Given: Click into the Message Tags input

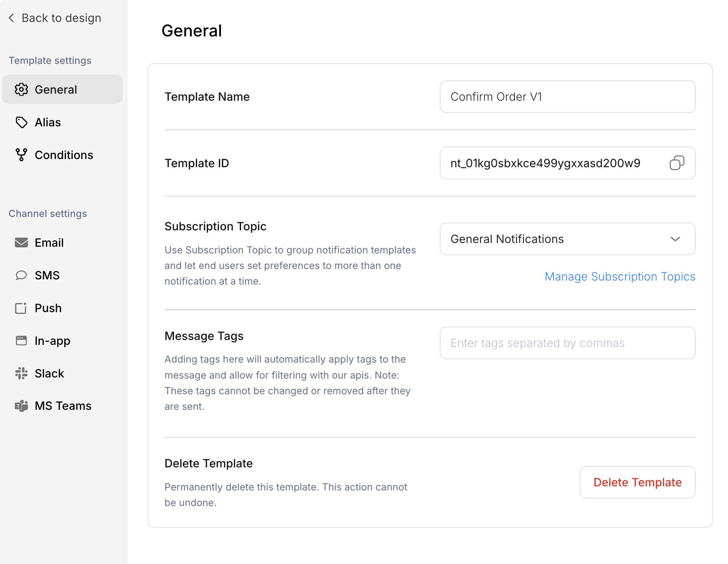Looking at the screenshot, I should pos(567,343).
